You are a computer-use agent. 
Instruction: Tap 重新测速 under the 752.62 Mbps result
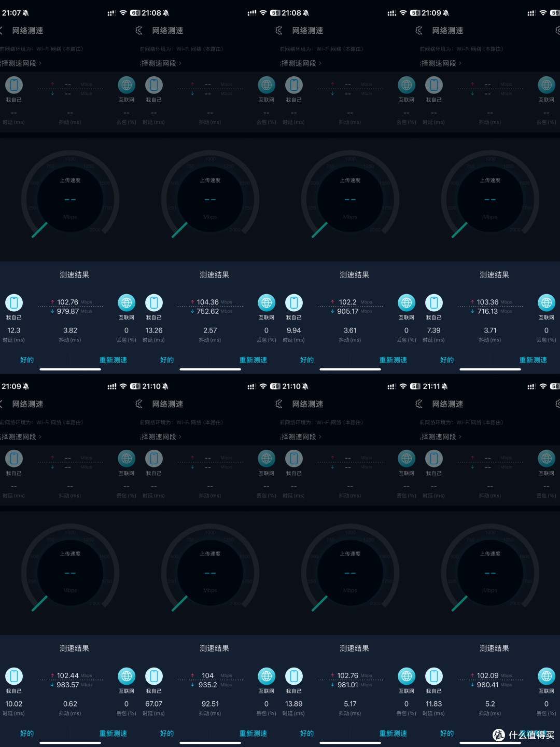tap(253, 360)
